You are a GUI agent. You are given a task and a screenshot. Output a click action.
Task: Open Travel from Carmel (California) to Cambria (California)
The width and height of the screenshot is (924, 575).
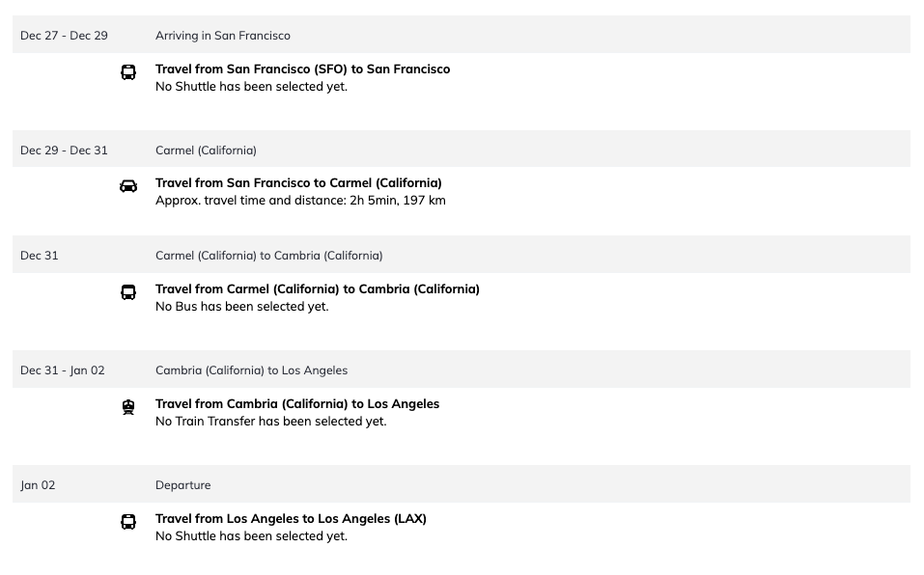pos(318,289)
